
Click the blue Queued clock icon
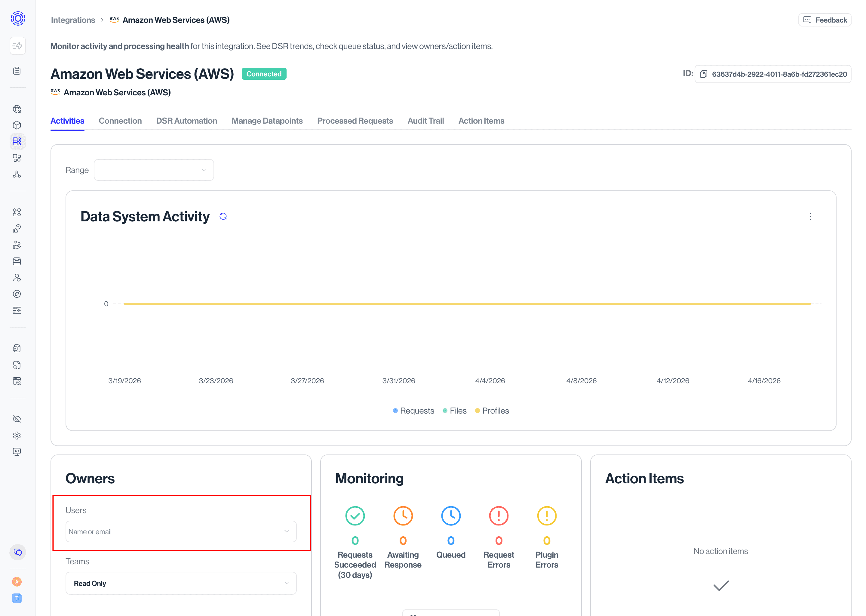tap(451, 516)
